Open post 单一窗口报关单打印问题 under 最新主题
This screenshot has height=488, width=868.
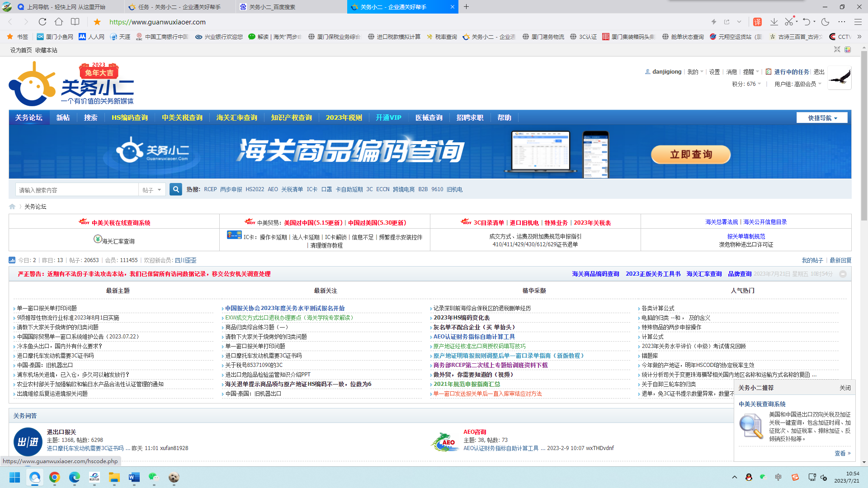pos(47,308)
